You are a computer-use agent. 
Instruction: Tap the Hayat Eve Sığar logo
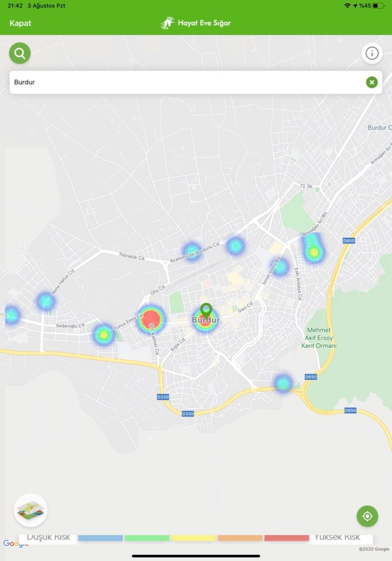click(x=196, y=23)
